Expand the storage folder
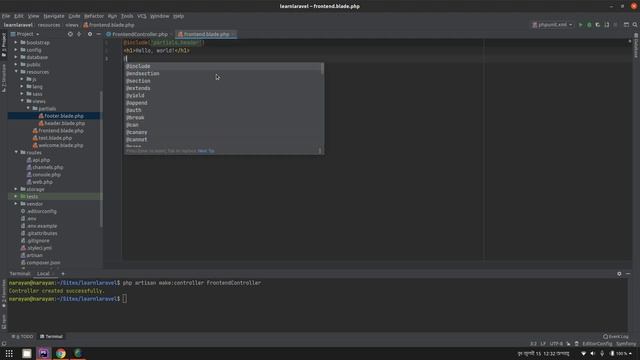Screen dimensions: 640x360 [16, 189]
